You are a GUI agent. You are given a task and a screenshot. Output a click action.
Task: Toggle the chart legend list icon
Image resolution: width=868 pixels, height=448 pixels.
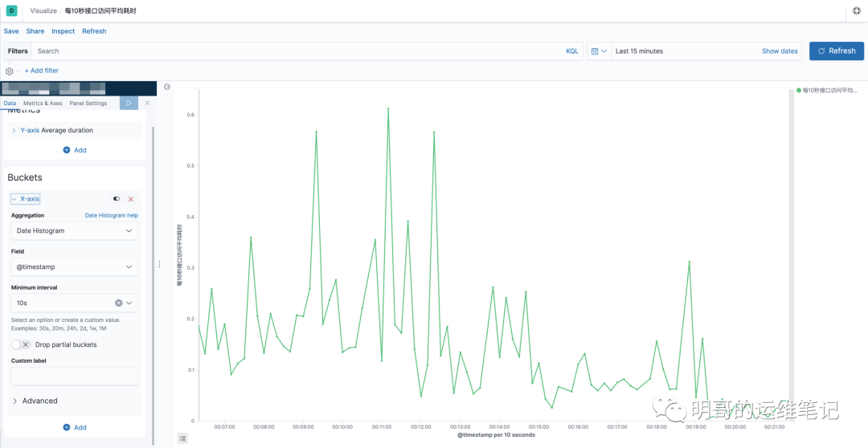(182, 438)
